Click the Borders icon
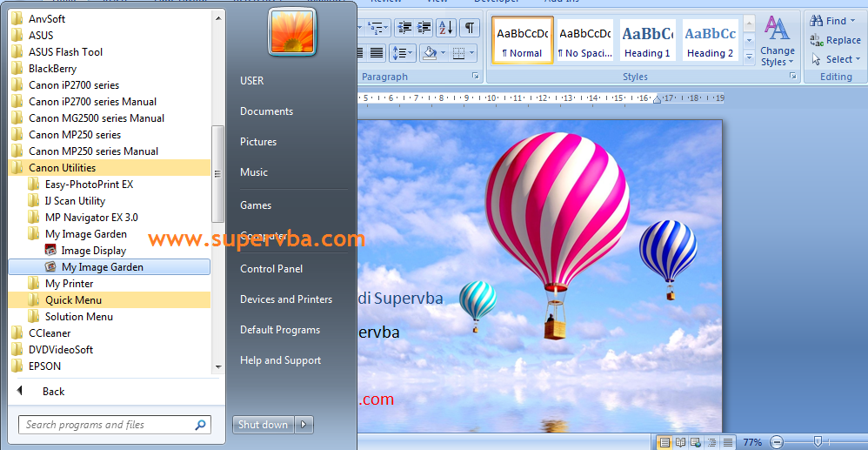Image resolution: width=868 pixels, height=450 pixels. click(458, 53)
